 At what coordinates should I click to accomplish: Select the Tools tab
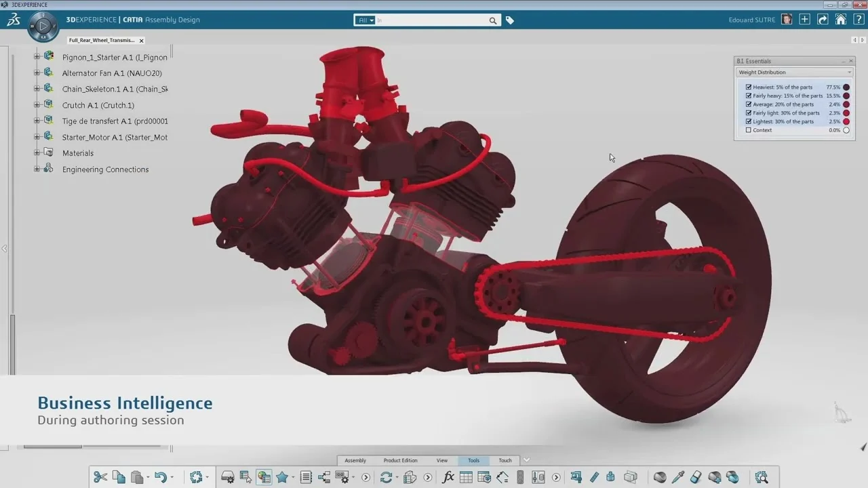point(473,460)
